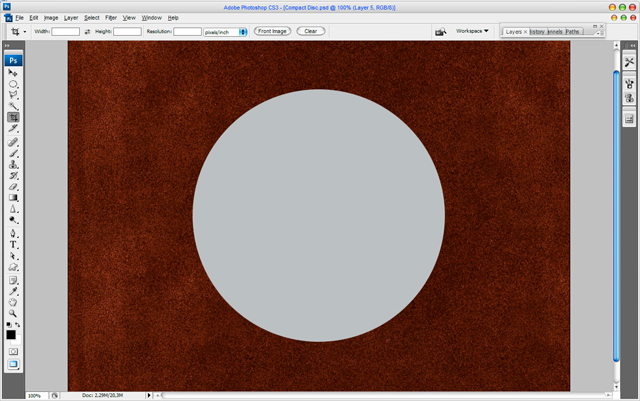Select the Healing Brush tool
Viewport: 640px width, 401px height.
click(13, 142)
